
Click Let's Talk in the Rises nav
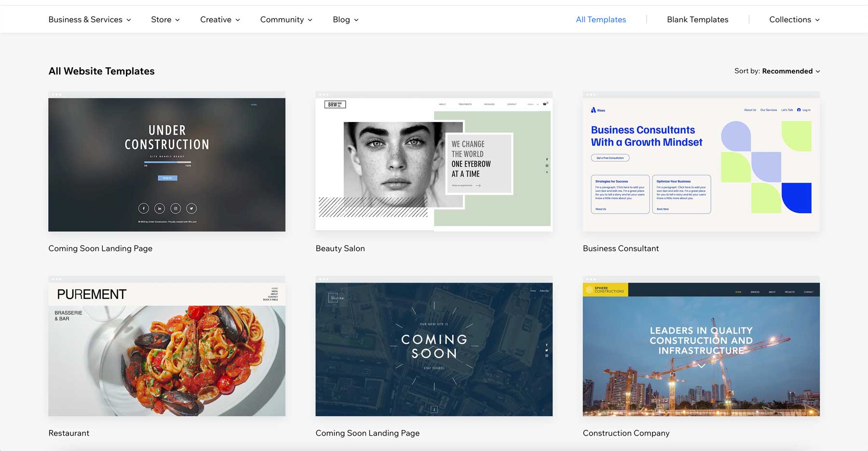point(787,110)
